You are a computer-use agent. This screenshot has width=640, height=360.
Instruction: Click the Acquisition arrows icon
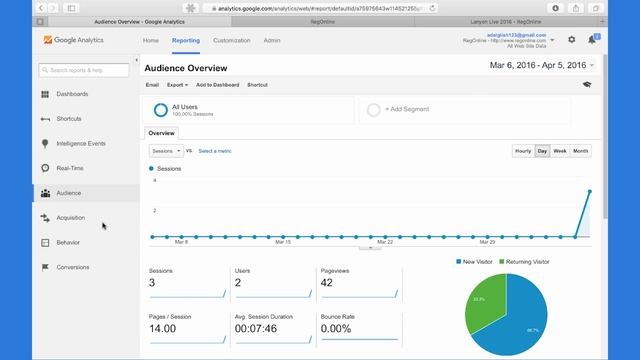click(x=45, y=218)
